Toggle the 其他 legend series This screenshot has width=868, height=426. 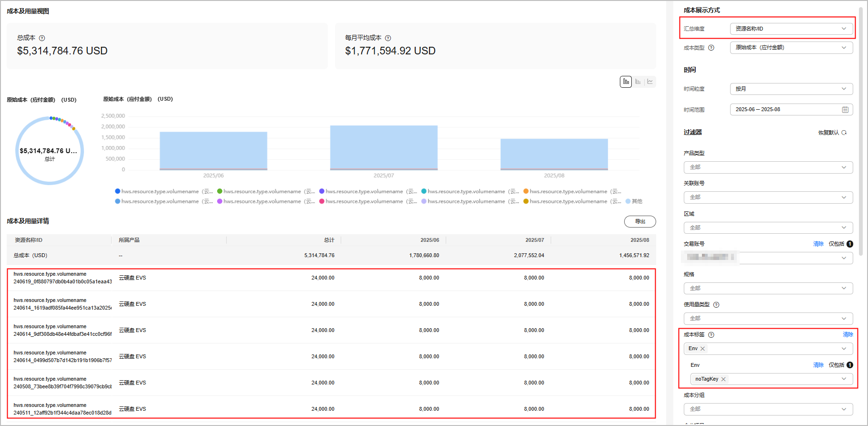point(634,201)
